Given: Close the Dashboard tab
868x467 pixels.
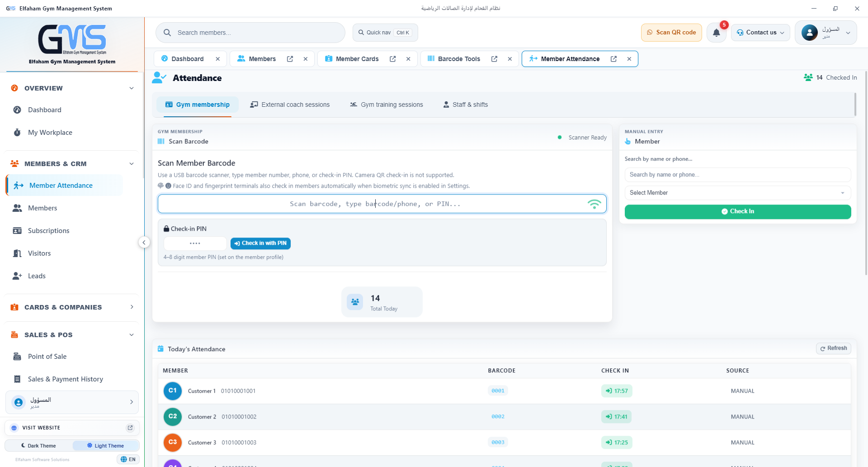Looking at the screenshot, I should [x=218, y=59].
